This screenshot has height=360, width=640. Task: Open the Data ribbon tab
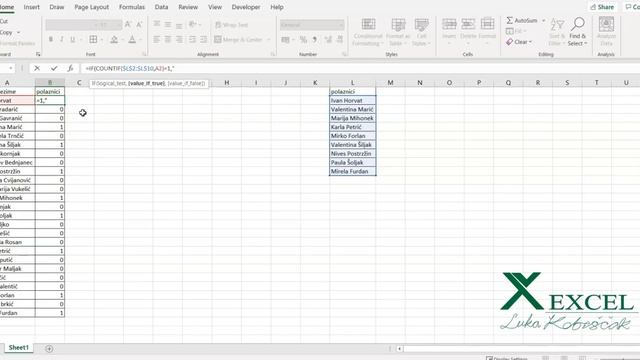tap(161, 7)
